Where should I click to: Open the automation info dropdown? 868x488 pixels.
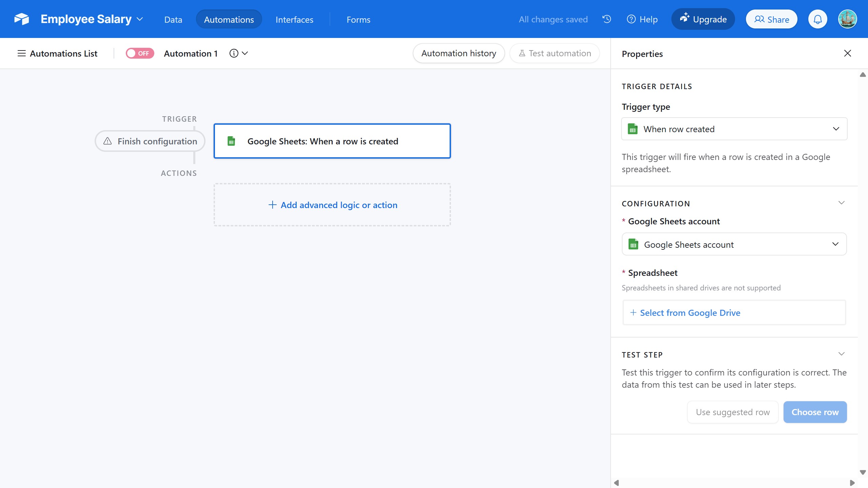point(239,54)
